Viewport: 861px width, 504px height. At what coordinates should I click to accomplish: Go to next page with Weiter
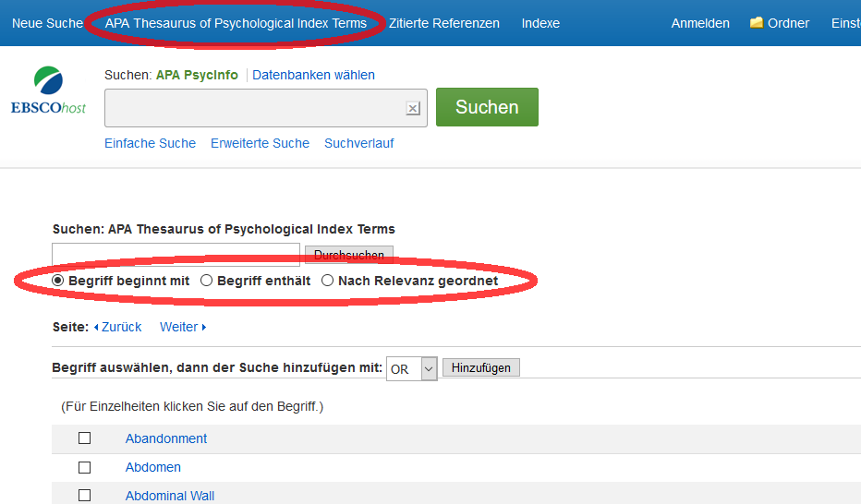[183, 327]
